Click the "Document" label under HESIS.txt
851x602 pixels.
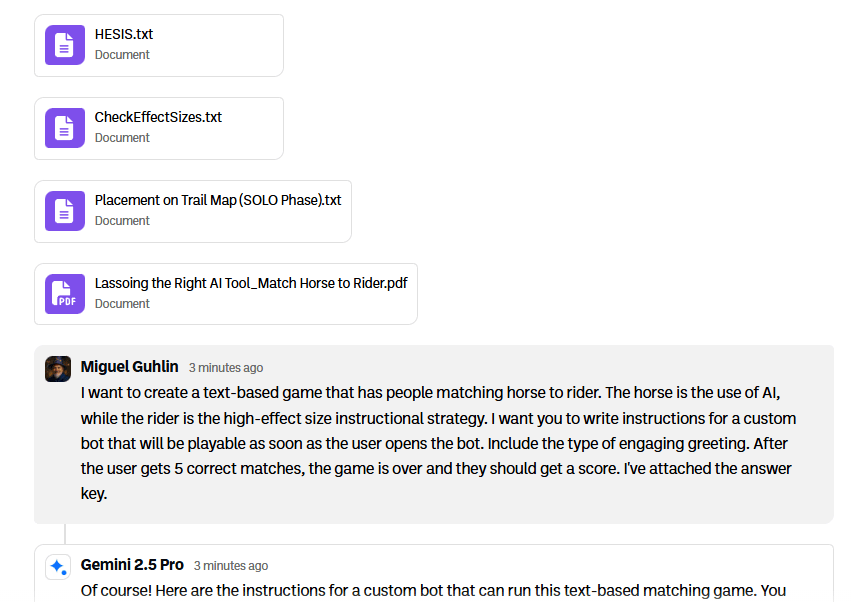[x=122, y=55]
